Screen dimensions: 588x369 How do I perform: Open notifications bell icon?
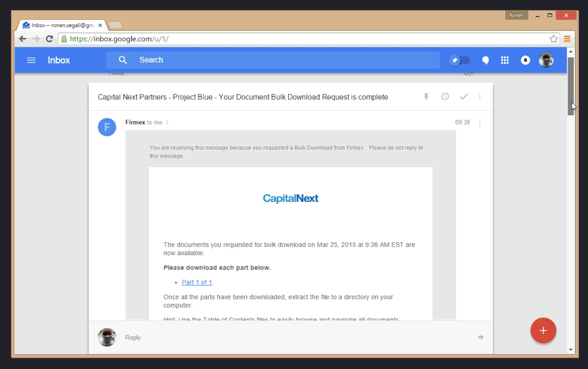click(525, 60)
